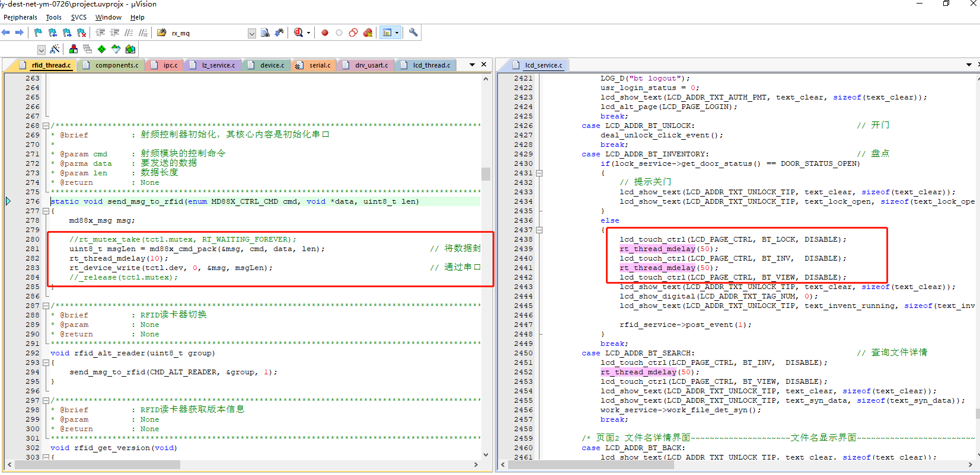The height and width of the screenshot is (475, 980).
Task: Click line number 2439 in right editor
Action: (x=523, y=249)
